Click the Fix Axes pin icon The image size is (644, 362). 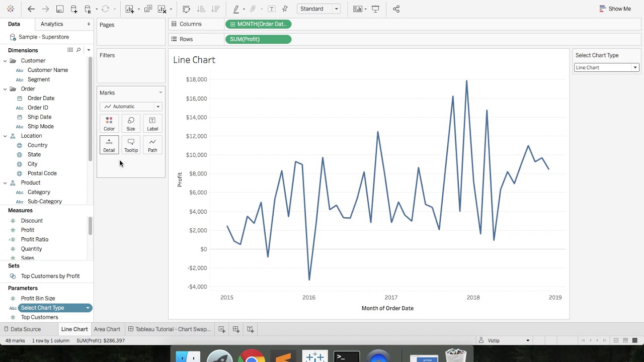[x=285, y=9]
